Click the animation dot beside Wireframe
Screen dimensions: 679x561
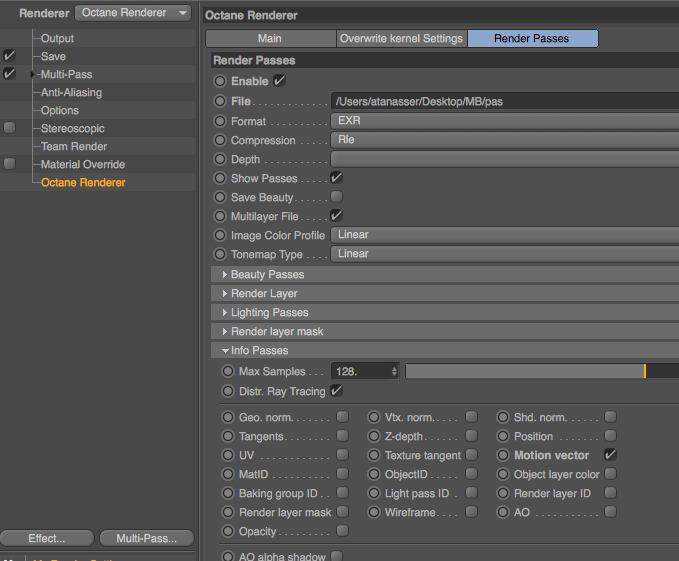[375, 512]
